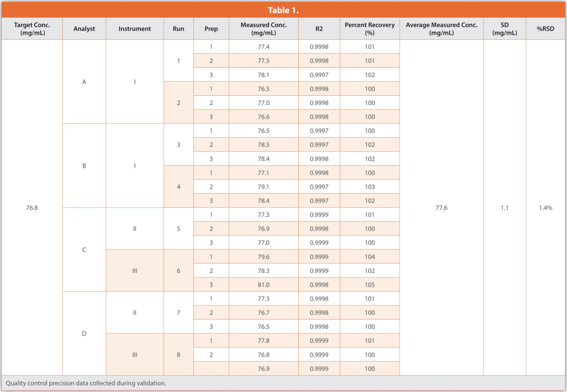Click the Instrument column header

(134, 29)
